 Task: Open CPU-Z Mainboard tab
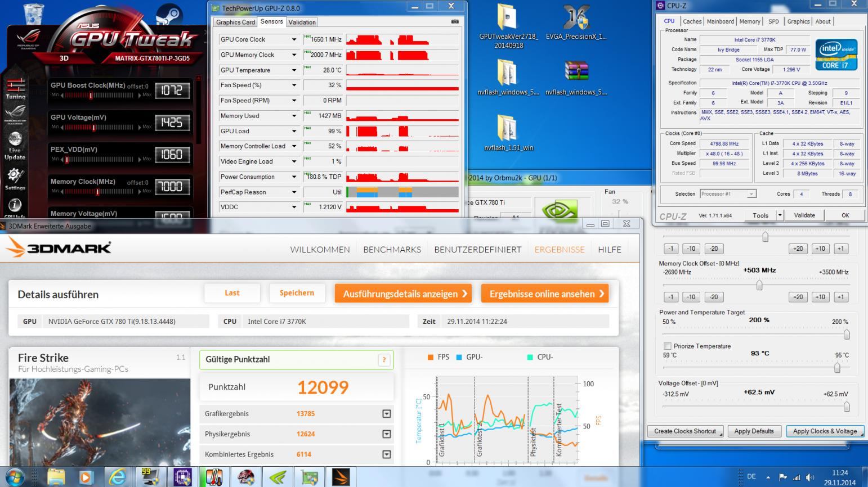721,21
